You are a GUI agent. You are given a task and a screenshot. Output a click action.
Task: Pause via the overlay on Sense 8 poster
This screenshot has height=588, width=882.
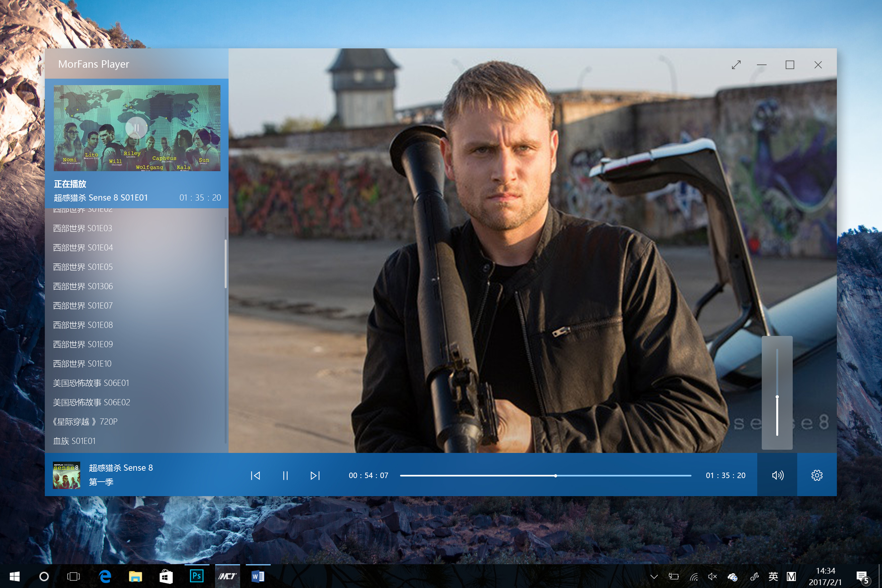[136, 128]
